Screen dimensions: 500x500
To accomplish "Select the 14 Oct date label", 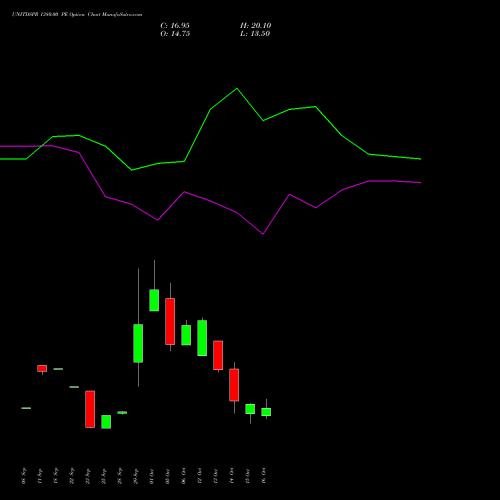I will click(x=232, y=476).
